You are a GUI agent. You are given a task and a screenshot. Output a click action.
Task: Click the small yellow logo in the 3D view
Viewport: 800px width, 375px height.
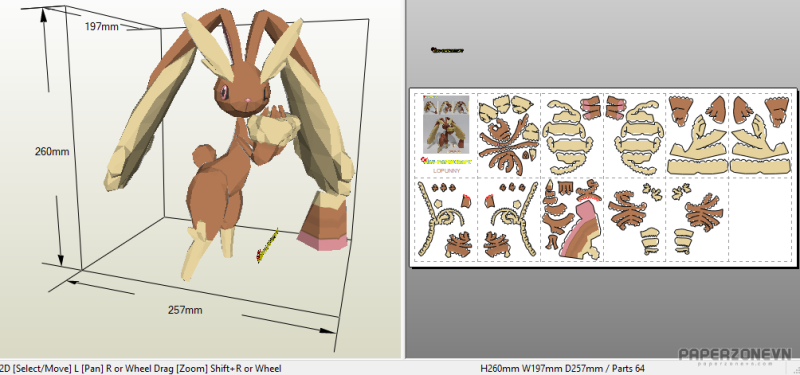click(267, 246)
